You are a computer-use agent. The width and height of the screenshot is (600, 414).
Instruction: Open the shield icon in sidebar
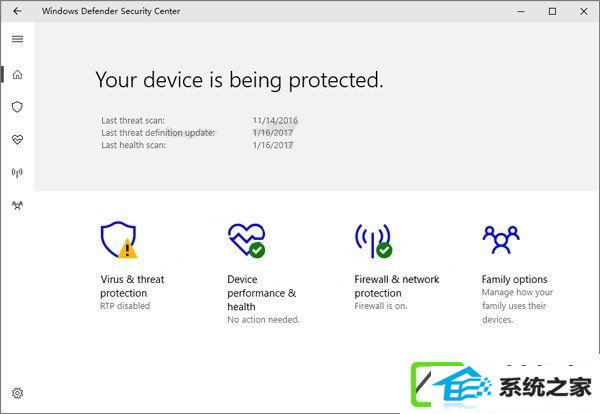17,107
